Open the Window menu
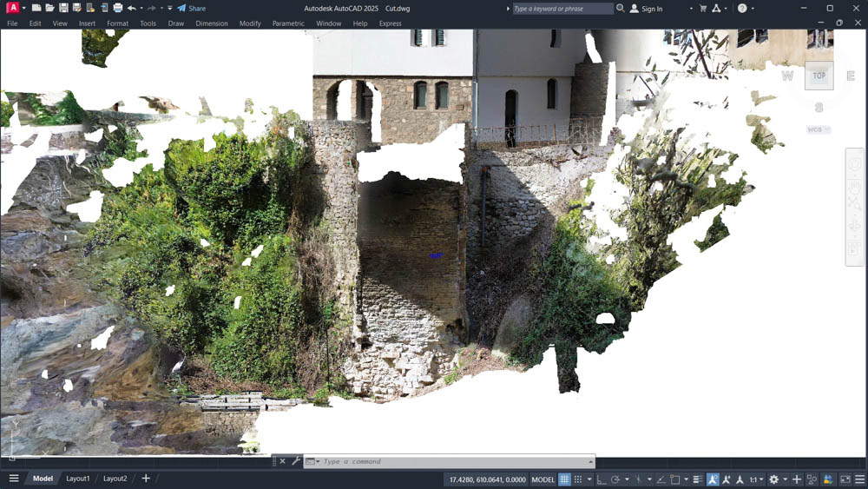This screenshot has width=868, height=489. 328,23
